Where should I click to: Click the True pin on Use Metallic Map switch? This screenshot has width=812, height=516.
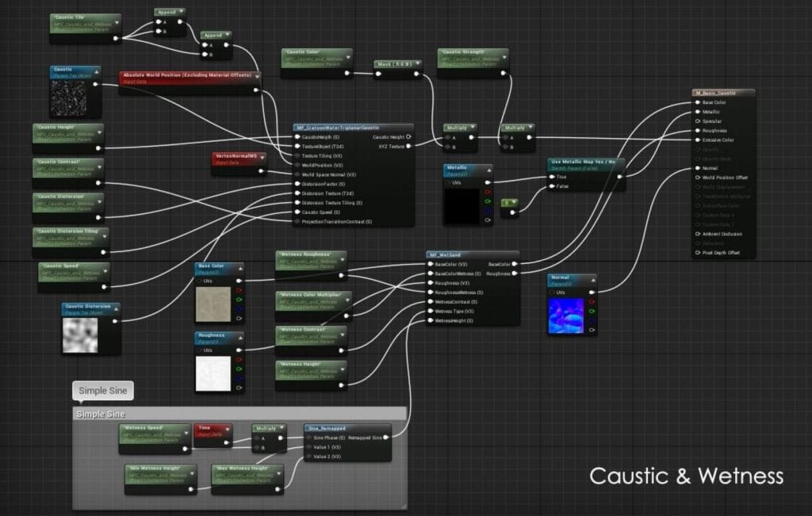tap(552, 177)
